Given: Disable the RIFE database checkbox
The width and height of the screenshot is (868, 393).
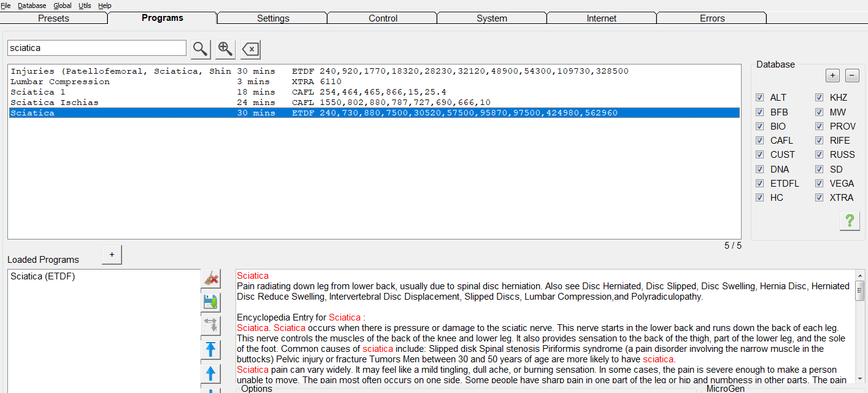Looking at the screenshot, I should [x=820, y=141].
